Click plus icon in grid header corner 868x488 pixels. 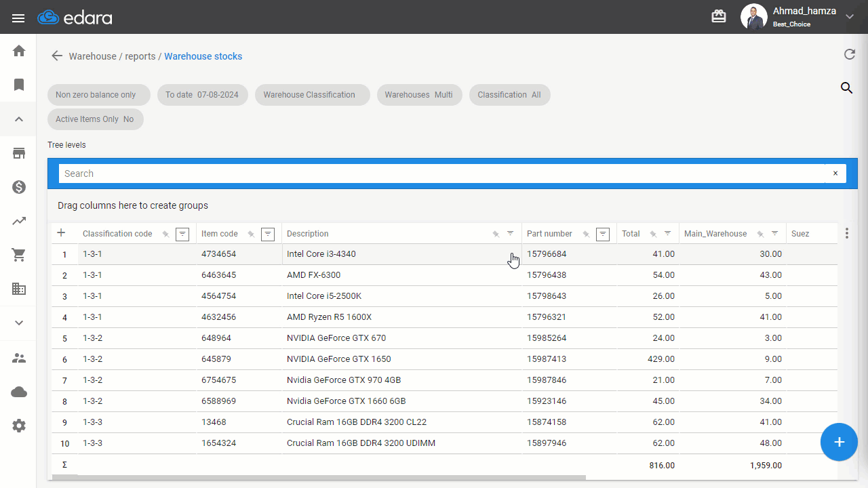click(x=61, y=233)
